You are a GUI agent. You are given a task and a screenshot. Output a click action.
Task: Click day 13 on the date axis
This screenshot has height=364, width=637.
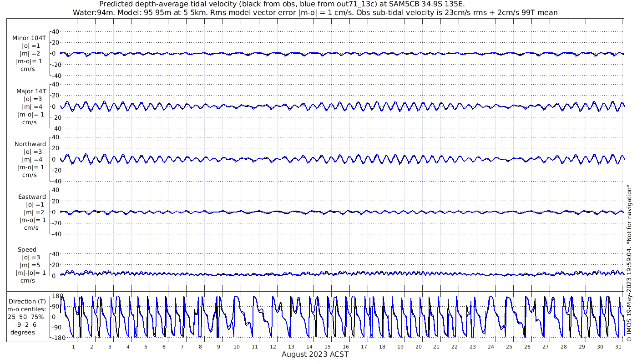291,347
